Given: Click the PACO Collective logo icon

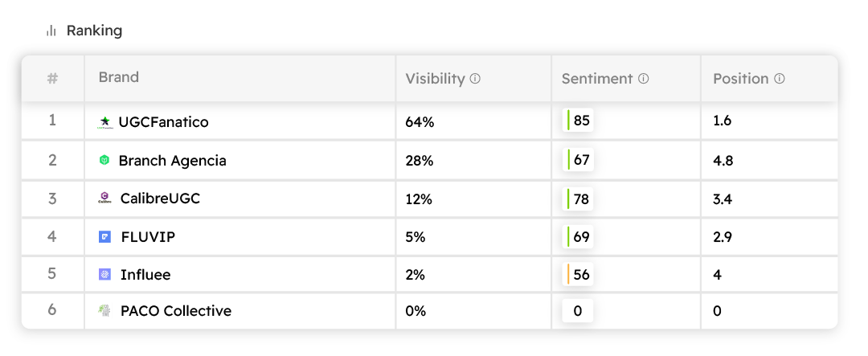Looking at the screenshot, I should [x=104, y=311].
